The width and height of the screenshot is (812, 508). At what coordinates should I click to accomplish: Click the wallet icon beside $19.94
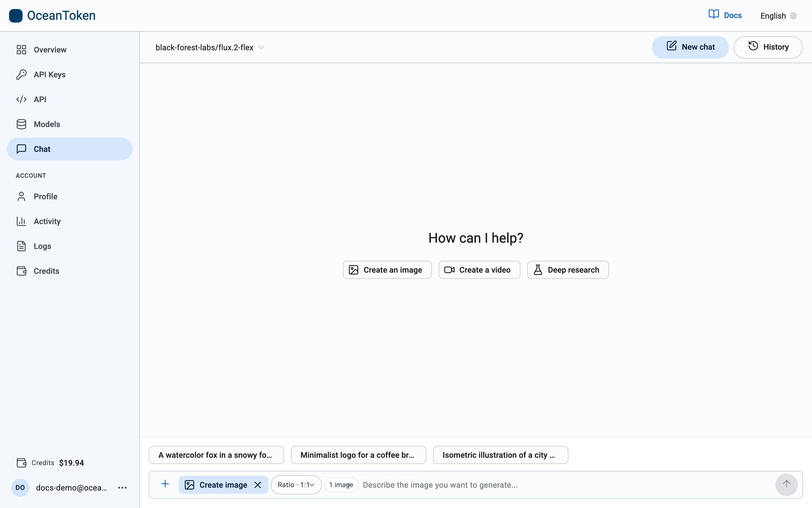click(x=21, y=463)
